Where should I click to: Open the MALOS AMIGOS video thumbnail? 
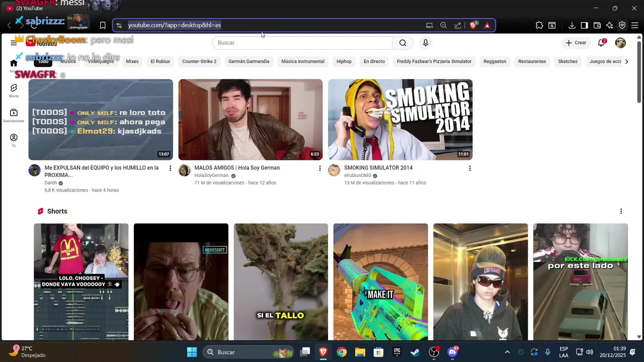(251, 120)
